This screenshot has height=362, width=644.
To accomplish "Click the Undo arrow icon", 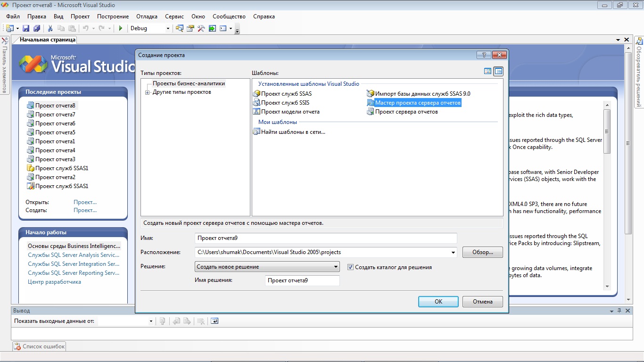I will 86,28.
